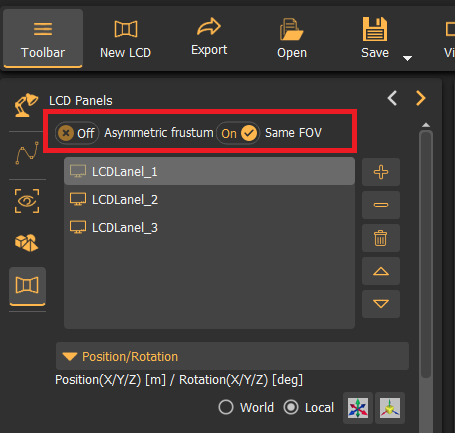Click the New LCD toolbar button
455x433 pixels.
[x=126, y=39]
